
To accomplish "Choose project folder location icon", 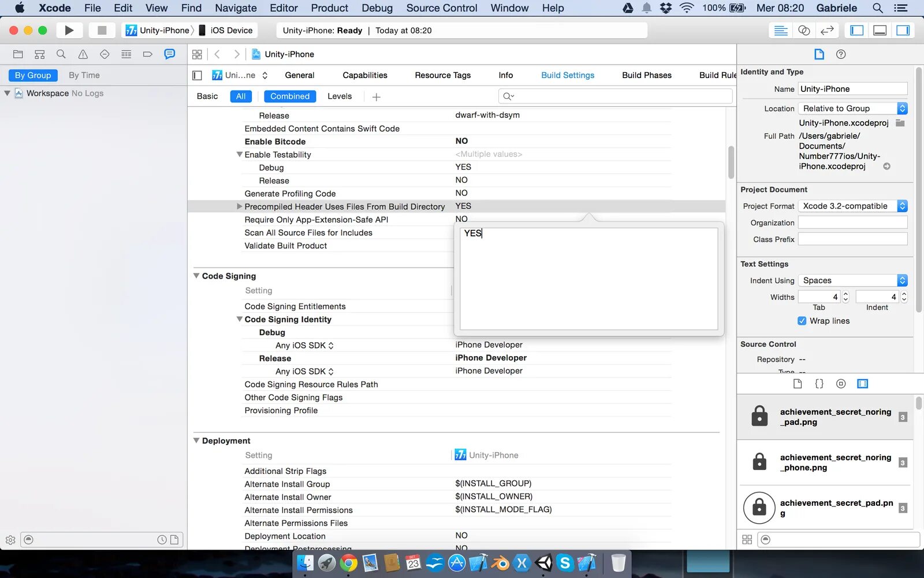I will tap(900, 123).
